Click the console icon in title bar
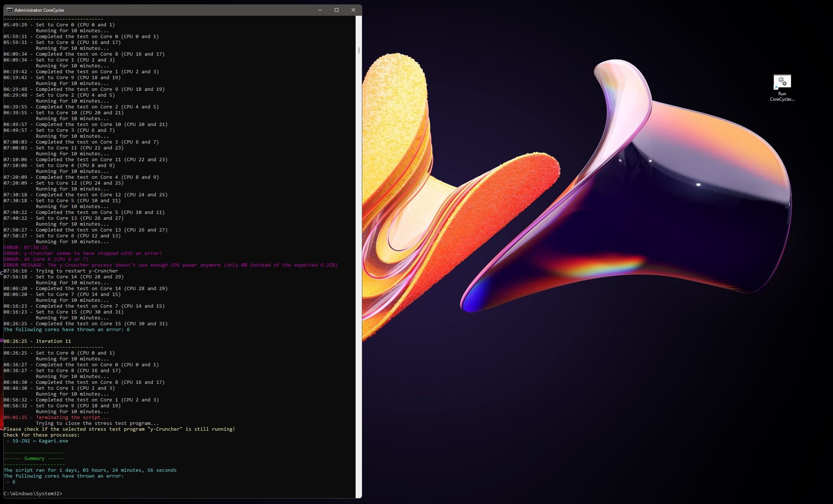 pyautogui.click(x=9, y=10)
